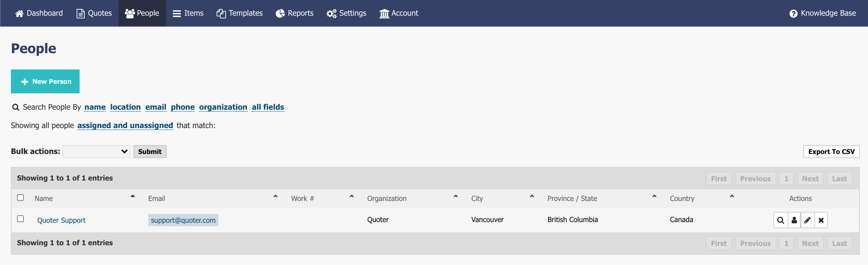Go to the Quotes menu item
Screen dimensions: 868x265
[94, 13]
